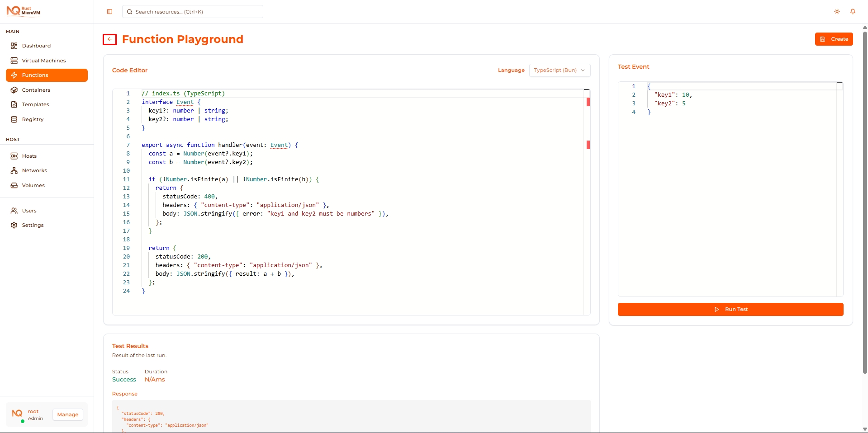This screenshot has height=433, width=868.
Task: Click the Create button
Action: click(834, 39)
